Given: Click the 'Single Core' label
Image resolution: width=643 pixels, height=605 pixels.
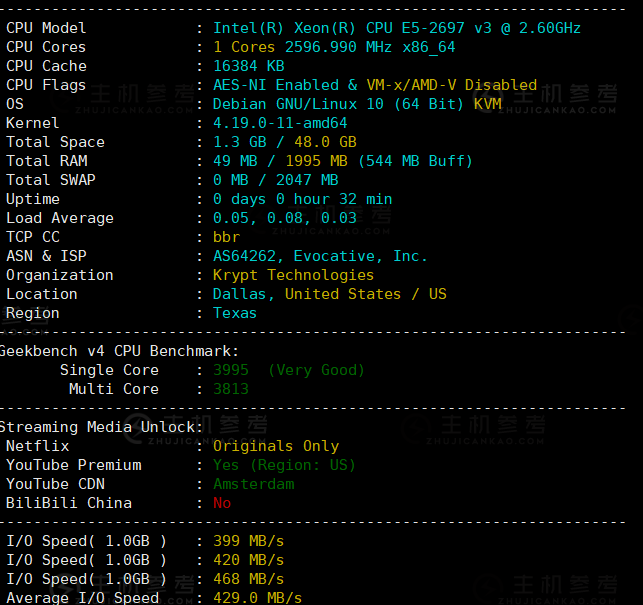Looking at the screenshot, I should [109, 370].
